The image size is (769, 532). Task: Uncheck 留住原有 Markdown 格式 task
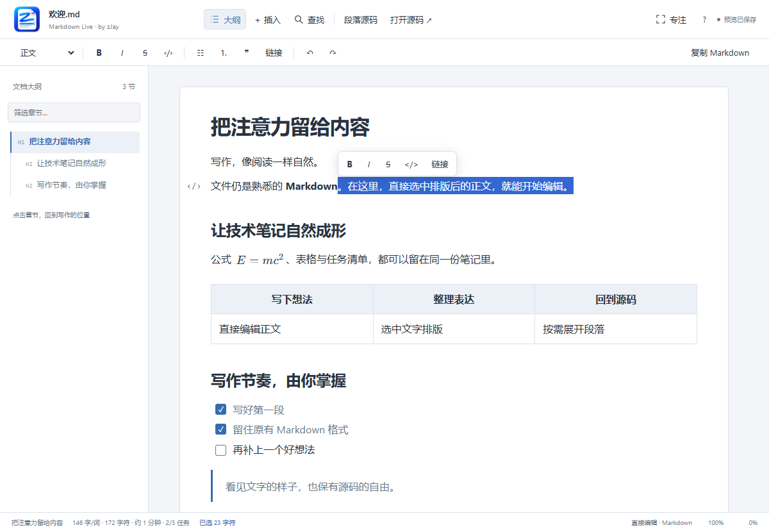[221, 429]
